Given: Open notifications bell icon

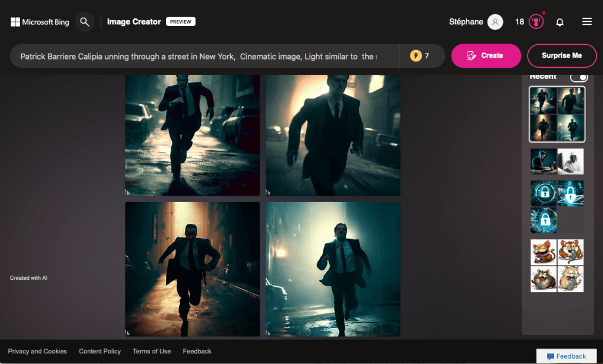Looking at the screenshot, I should click(560, 22).
